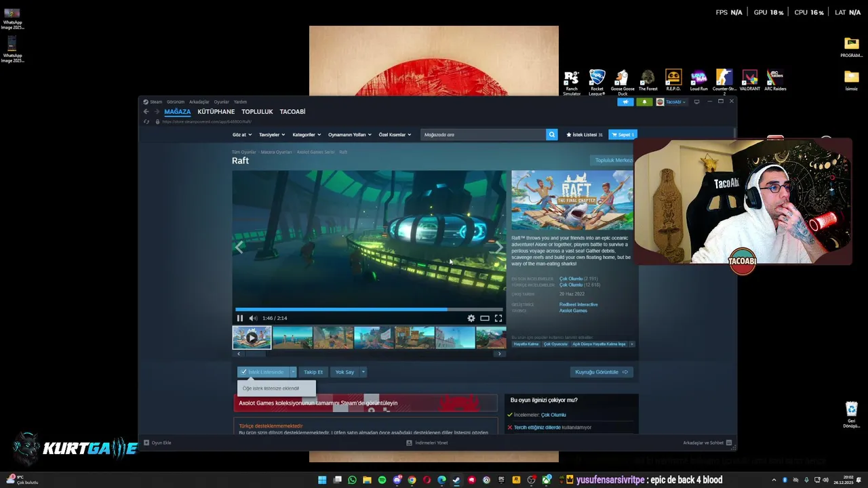Open the Sepet cart button
The width and height of the screenshot is (868, 488).
pyautogui.click(x=623, y=134)
